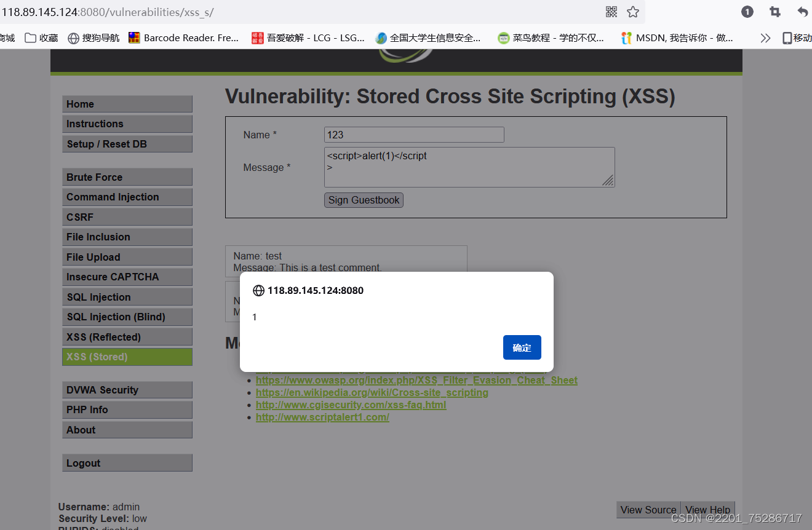Open the Wikipedia Cross-site scripting link
The height and width of the screenshot is (530, 812).
point(372,392)
